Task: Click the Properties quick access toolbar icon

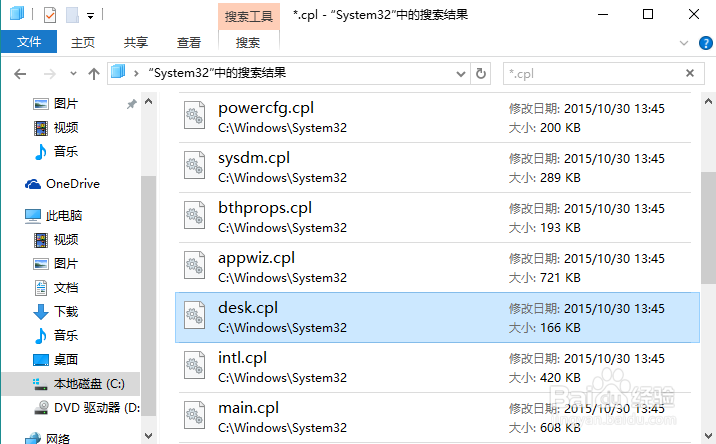Action: [x=50, y=15]
